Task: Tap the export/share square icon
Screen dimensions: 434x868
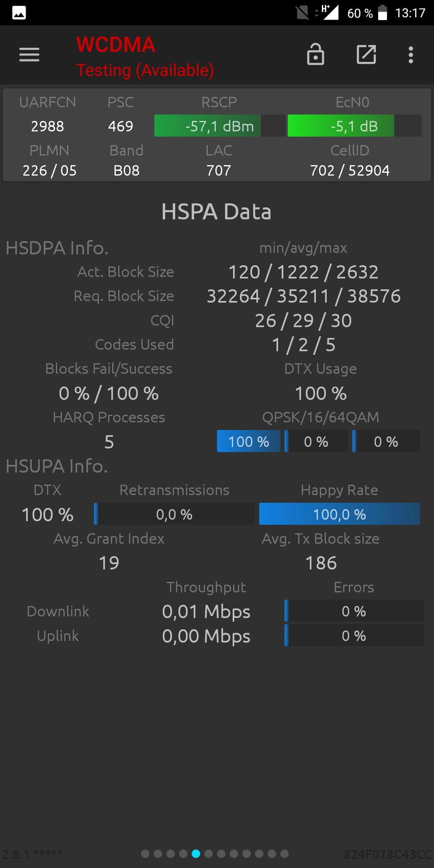Action: (x=366, y=54)
